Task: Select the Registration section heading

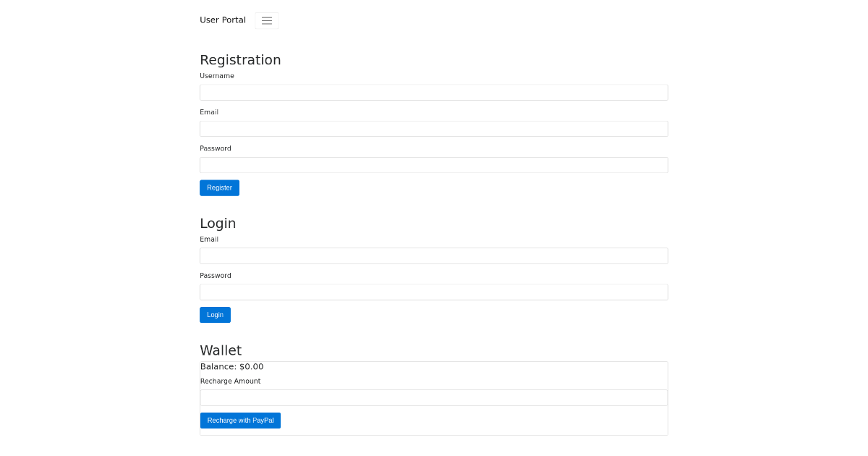Action: pos(240,60)
